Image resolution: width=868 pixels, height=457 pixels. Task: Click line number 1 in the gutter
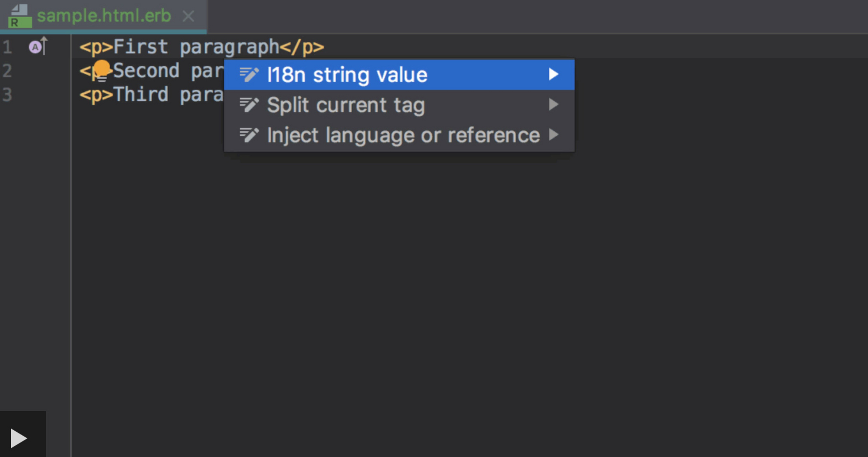7,47
